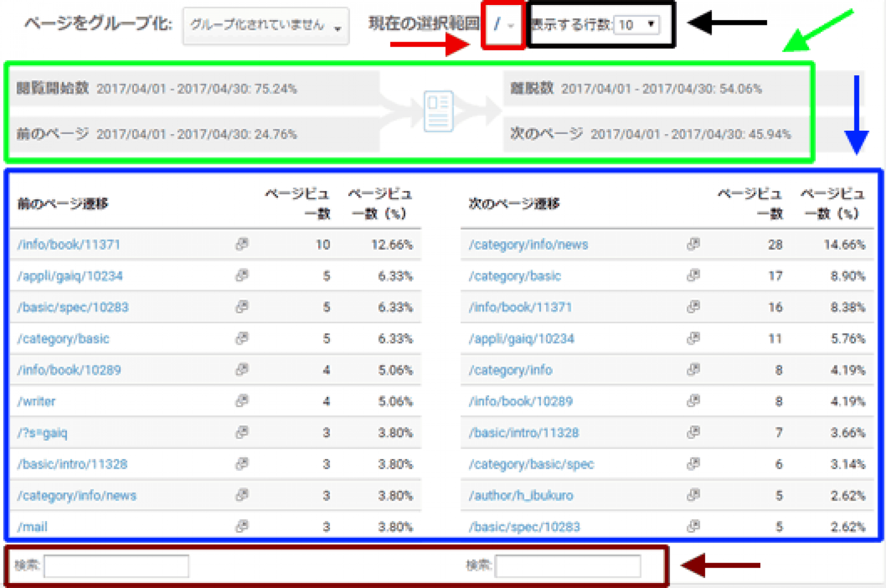Open the /author/h_ibukuro link
This screenshot has height=588, width=886.
click(x=521, y=496)
